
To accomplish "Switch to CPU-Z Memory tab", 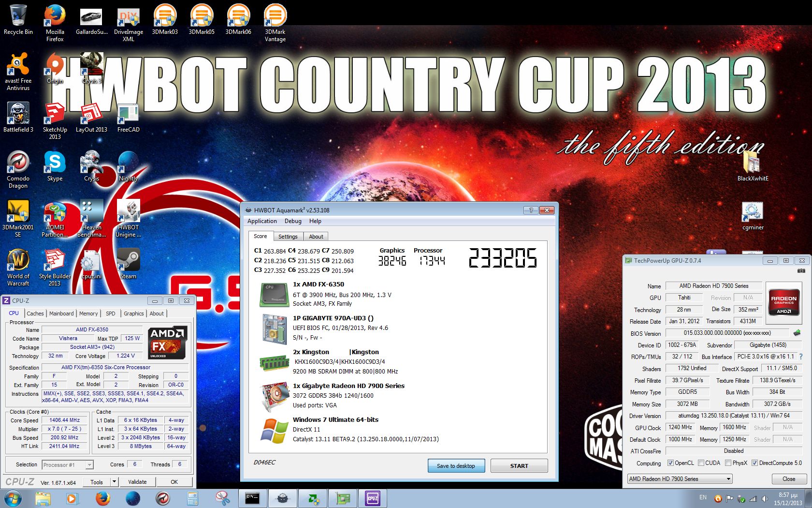I will 88,314.
